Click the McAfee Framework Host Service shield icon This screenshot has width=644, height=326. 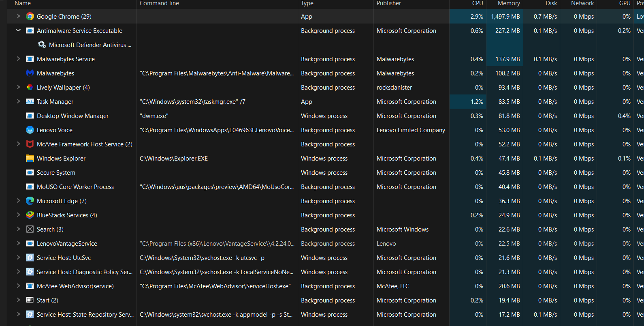tap(30, 144)
